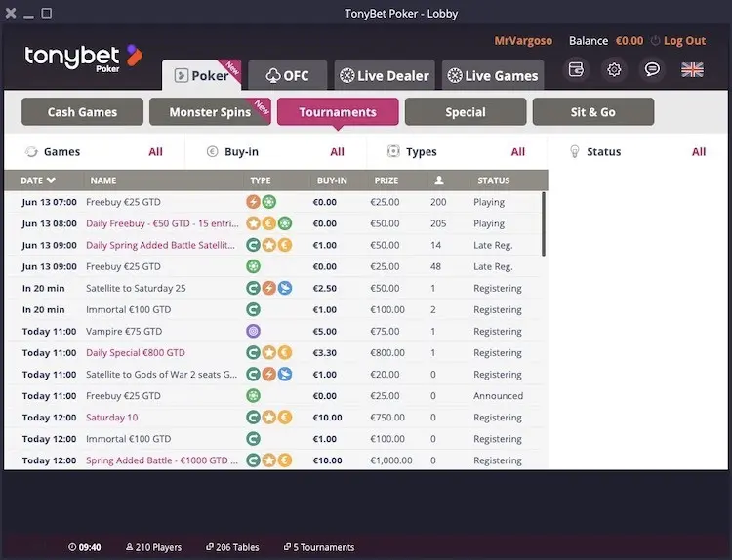The height and width of the screenshot is (560, 732).
Task: Sort by the NAME column header
Action: [103, 180]
